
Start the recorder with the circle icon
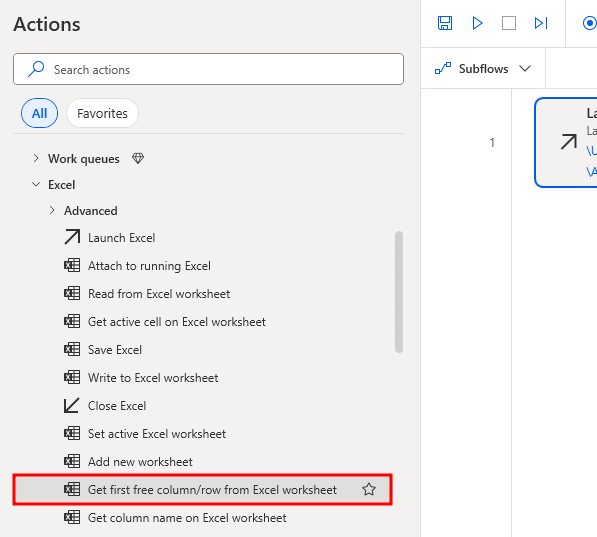pos(589,23)
